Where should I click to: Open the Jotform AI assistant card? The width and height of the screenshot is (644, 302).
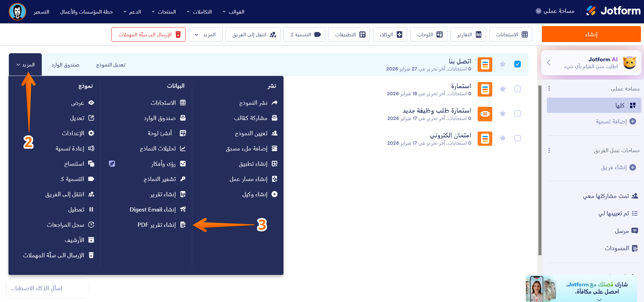point(591,63)
